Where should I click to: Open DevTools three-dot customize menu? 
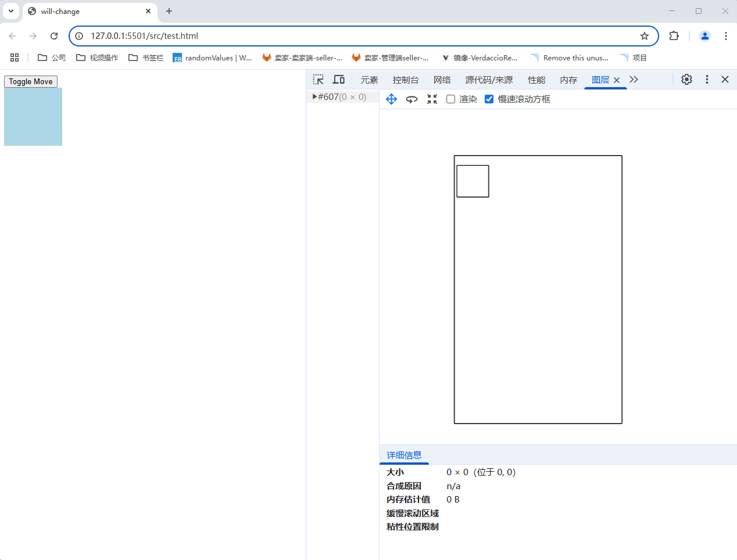coord(707,80)
